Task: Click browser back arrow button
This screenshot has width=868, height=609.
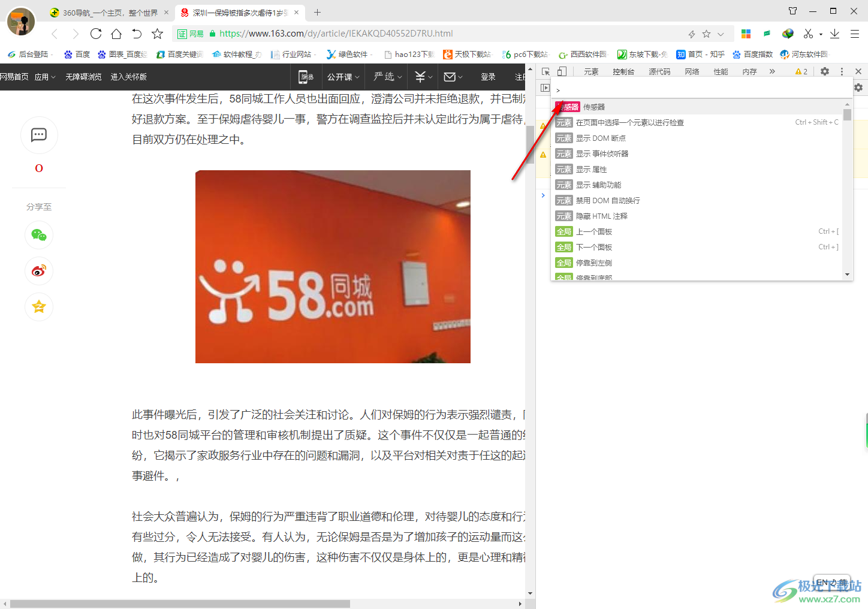Action: point(55,34)
